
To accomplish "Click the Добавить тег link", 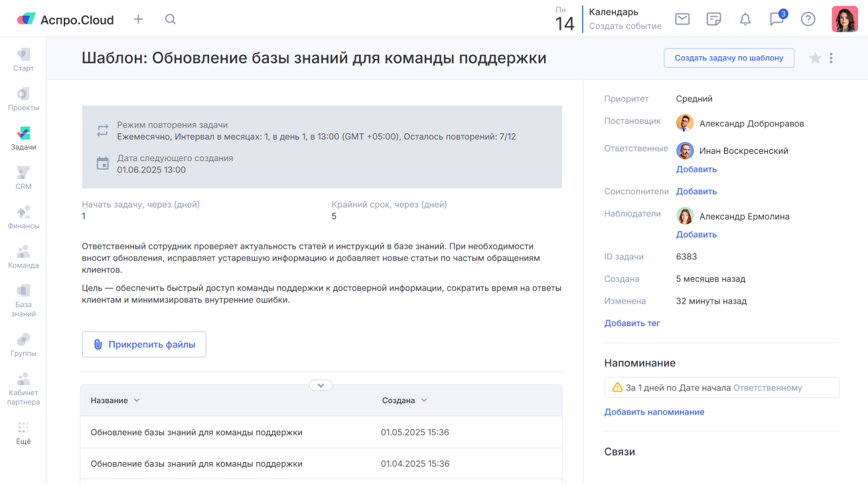I will (x=632, y=324).
